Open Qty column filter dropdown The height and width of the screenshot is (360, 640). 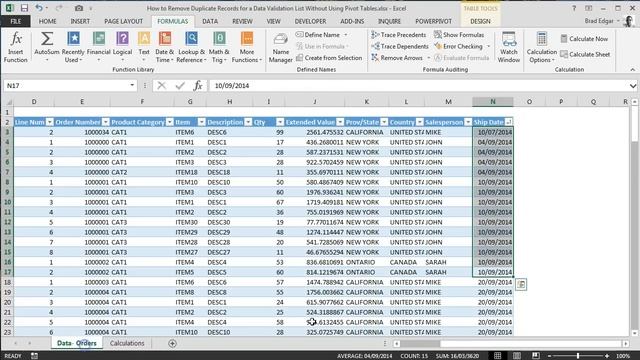tap(280, 122)
